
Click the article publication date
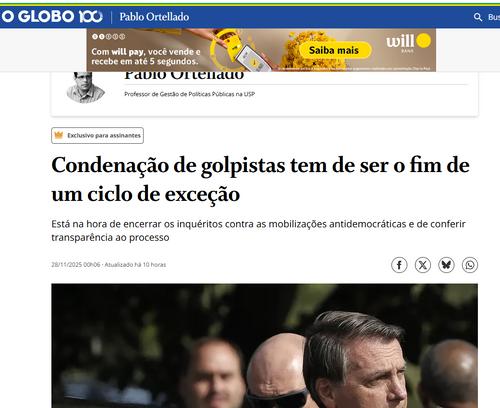pyautogui.click(x=76, y=265)
